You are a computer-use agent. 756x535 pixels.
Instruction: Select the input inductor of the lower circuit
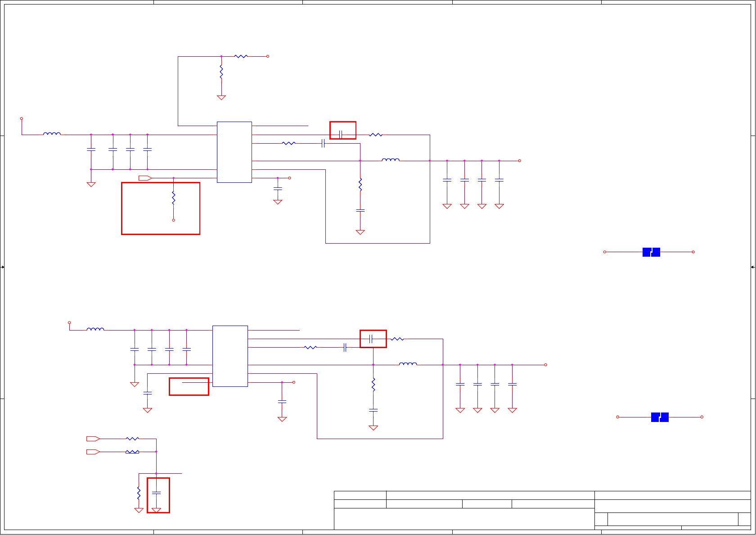pyautogui.click(x=95, y=329)
